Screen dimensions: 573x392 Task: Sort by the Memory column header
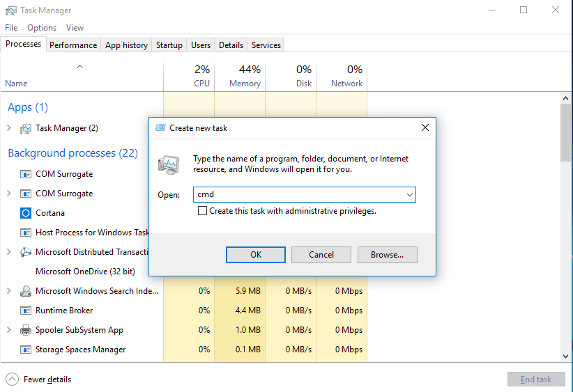tap(240, 77)
